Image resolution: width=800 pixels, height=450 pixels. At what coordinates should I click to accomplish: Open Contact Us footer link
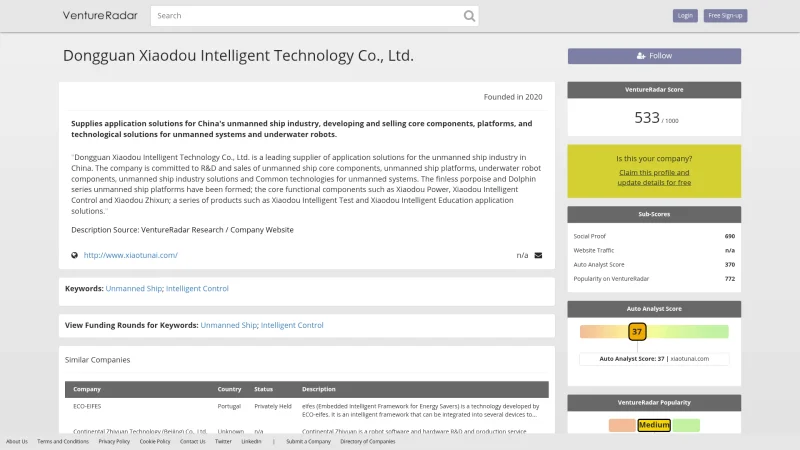[x=192, y=442]
